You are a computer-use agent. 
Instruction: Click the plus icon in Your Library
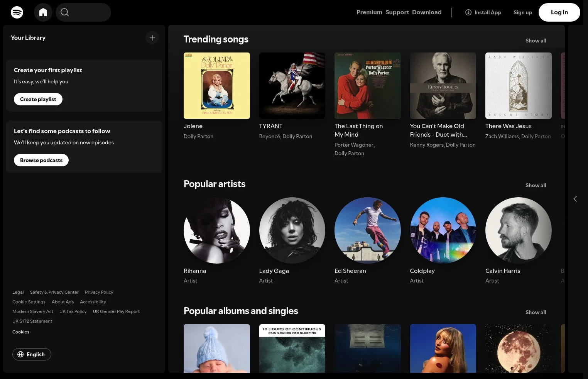152,38
